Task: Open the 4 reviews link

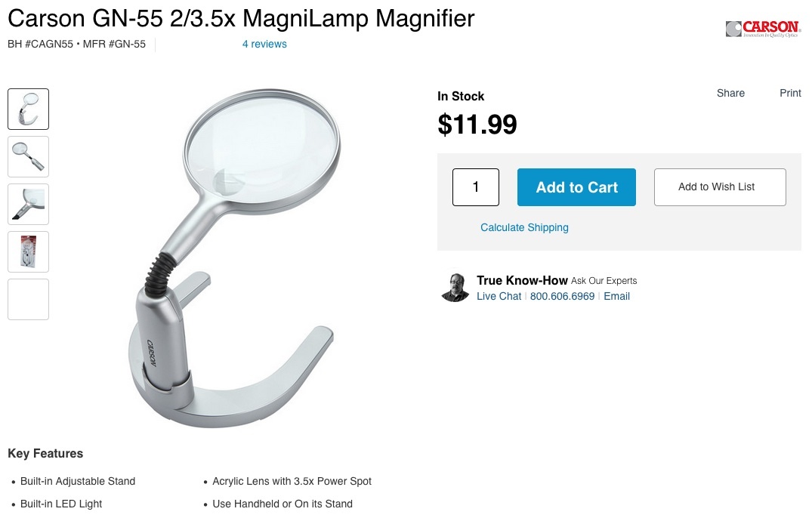Action: click(264, 44)
